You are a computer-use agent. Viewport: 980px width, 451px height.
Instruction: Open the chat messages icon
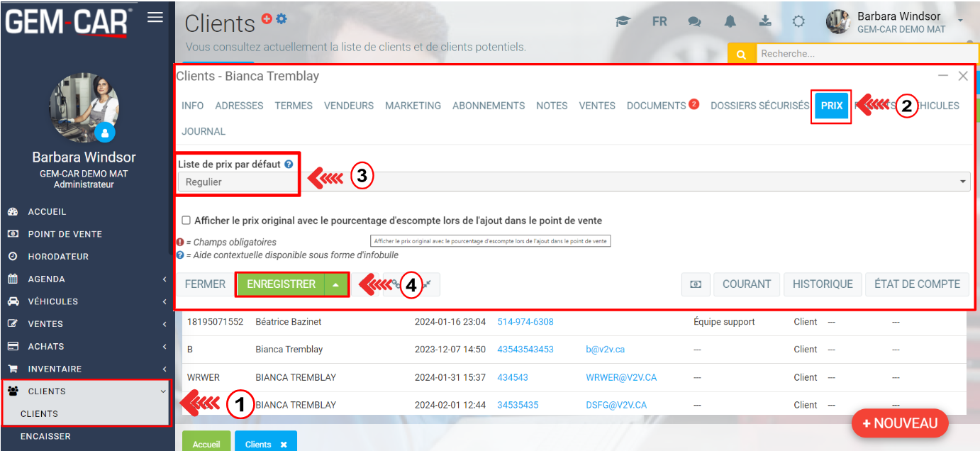[694, 21]
